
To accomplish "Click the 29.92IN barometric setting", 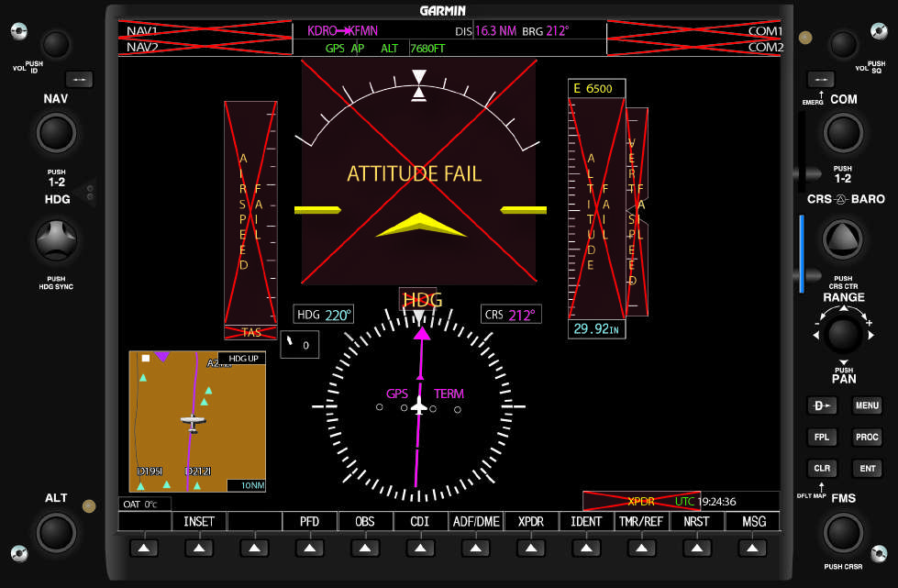I will point(596,329).
